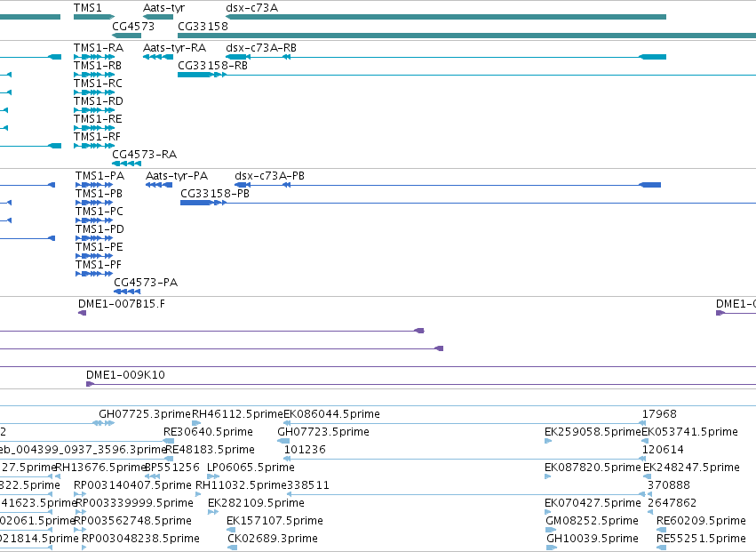Open the CK02689.3prime EST feature
The image size is (756, 552).
click(x=233, y=548)
